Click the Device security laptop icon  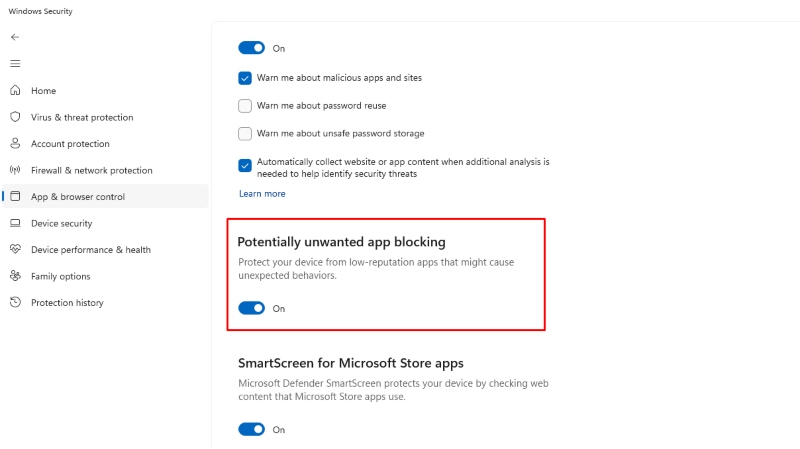[15, 223]
